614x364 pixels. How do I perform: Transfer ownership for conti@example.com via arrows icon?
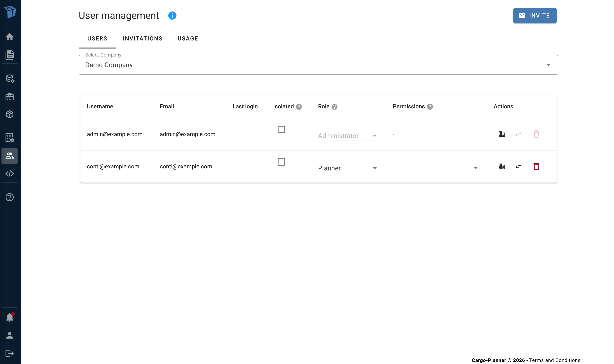(518, 166)
